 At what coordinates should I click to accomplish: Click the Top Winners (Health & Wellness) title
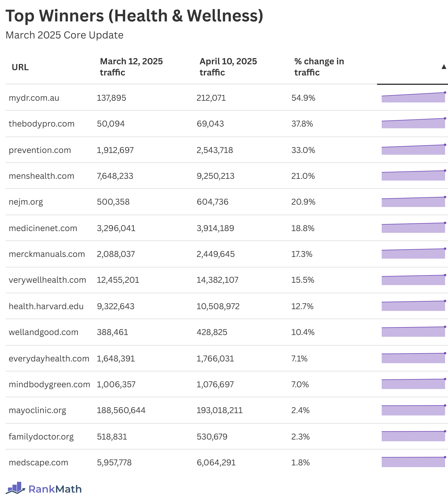tap(134, 16)
